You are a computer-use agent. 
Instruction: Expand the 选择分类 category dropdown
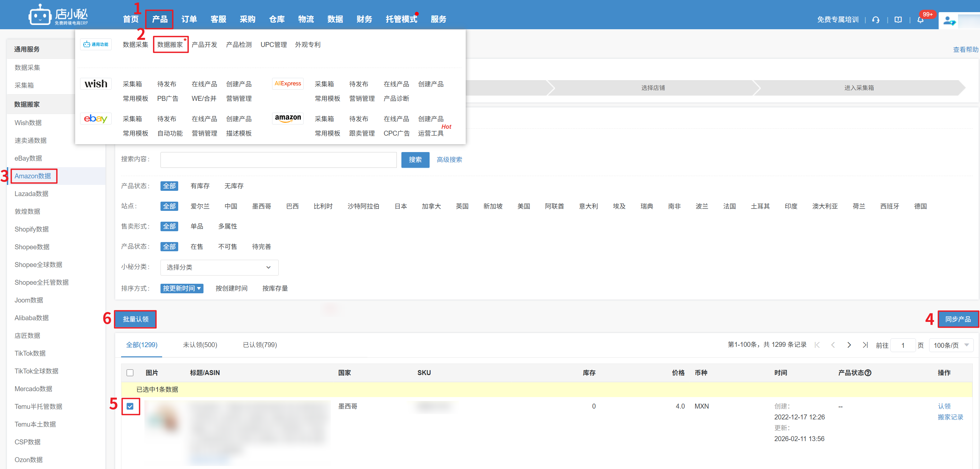click(x=219, y=267)
